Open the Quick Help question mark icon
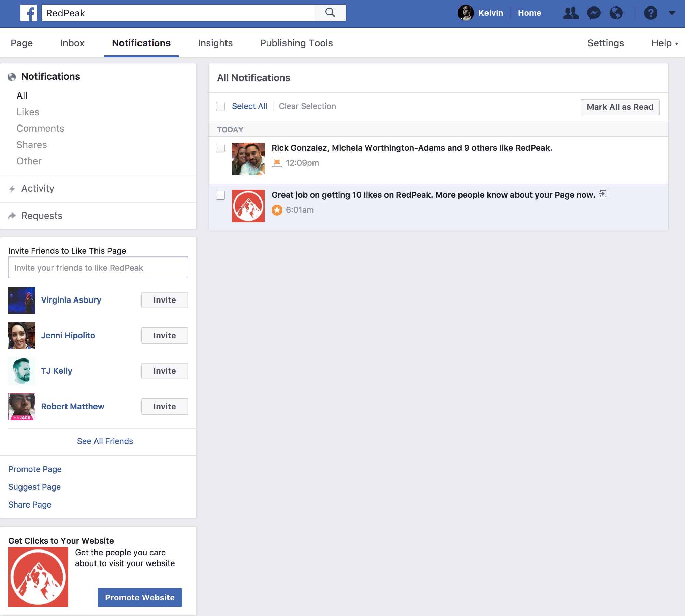685x616 pixels. [x=651, y=13]
